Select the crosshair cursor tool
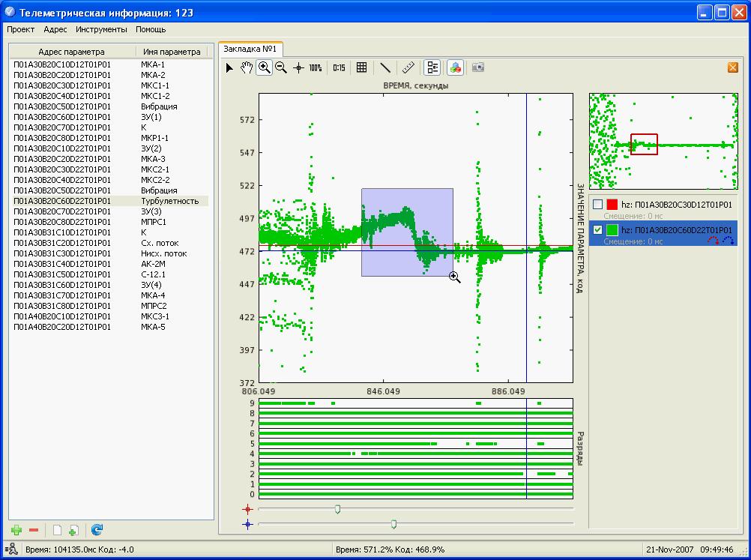The height and width of the screenshot is (560, 751). point(298,67)
